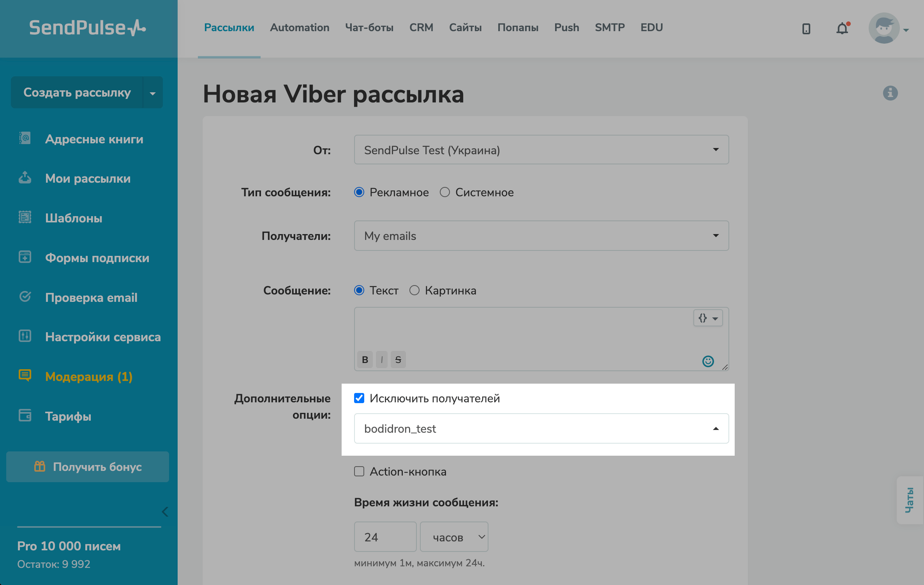924x585 pixels.
Task: Click the notification bell icon
Action: click(x=842, y=28)
